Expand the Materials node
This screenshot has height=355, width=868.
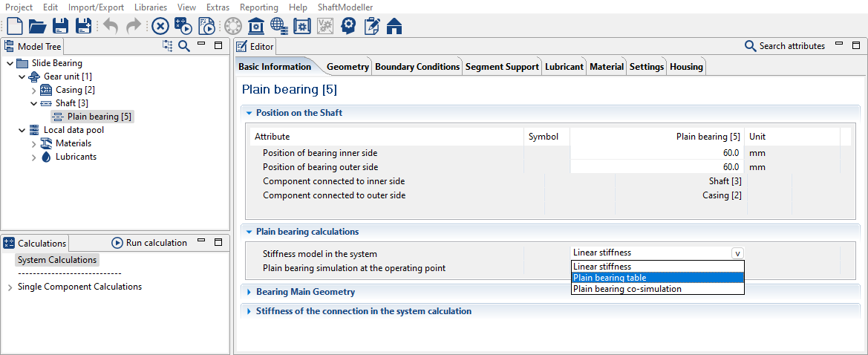point(33,144)
